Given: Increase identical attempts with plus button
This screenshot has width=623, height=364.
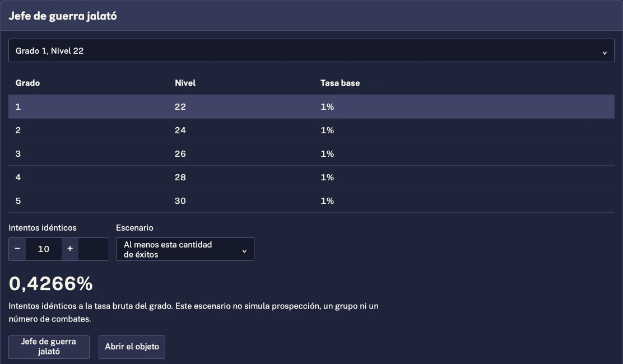Looking at the screenshot, I should [70, 249].
